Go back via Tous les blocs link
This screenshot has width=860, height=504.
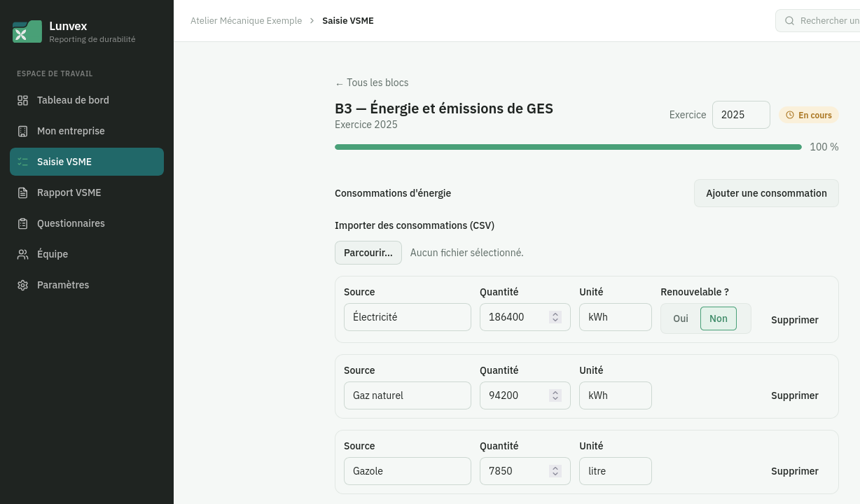click(372, 83)
